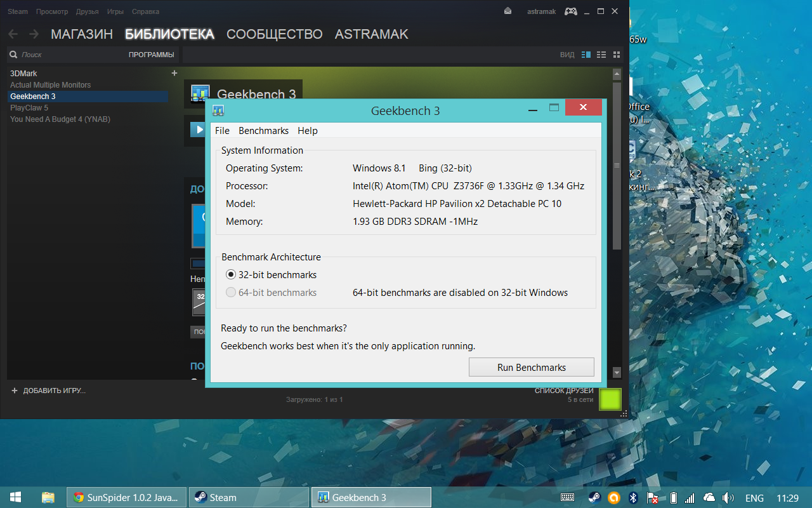Open Steam Big Picture mode controller icon

[570, 11]
